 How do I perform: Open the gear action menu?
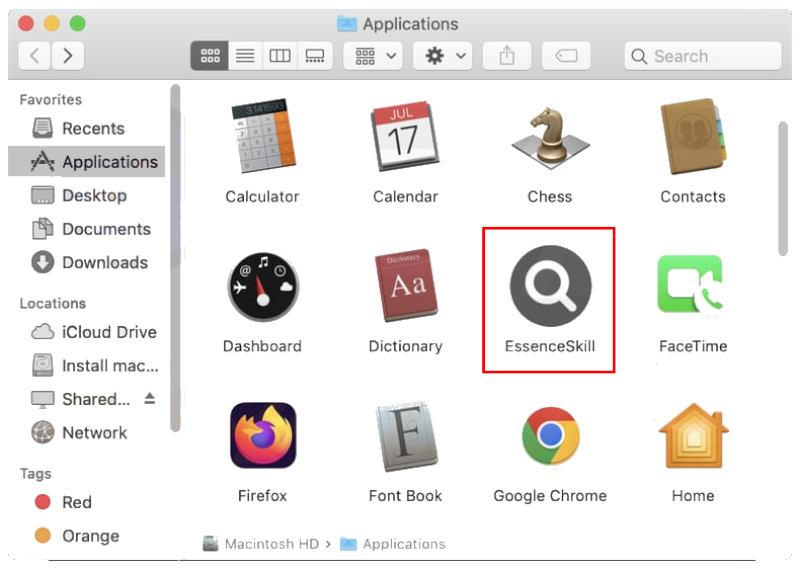pyautogui.click(x=442, y=56)
